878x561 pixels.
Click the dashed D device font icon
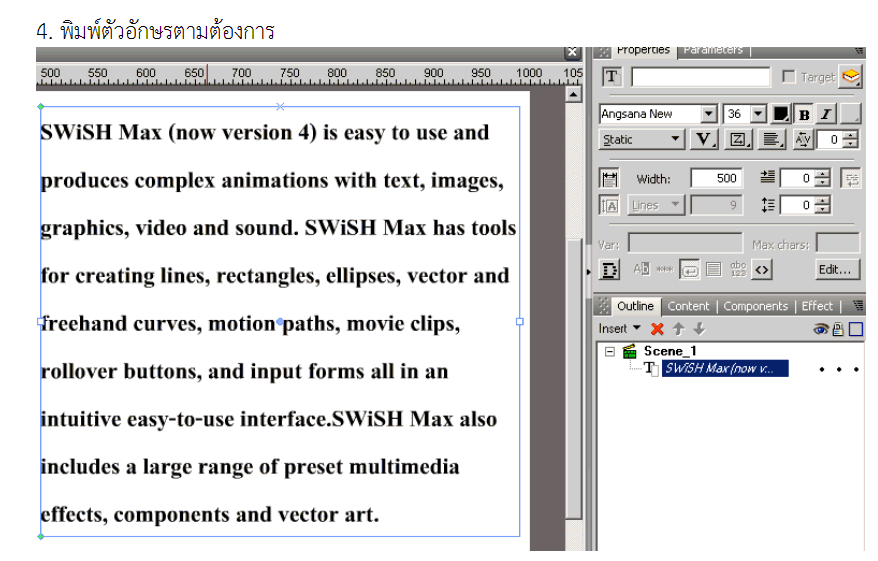[x=609, y=270]
